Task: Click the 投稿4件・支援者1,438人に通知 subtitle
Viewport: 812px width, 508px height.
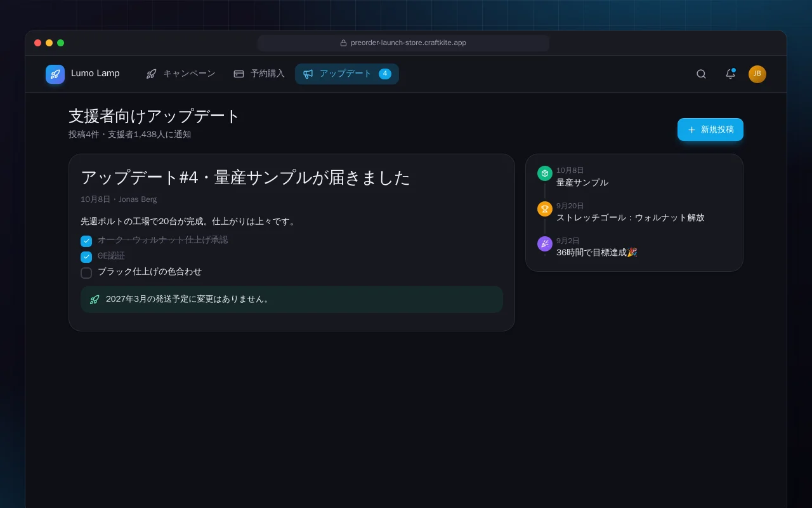Action: coord(130,135)
